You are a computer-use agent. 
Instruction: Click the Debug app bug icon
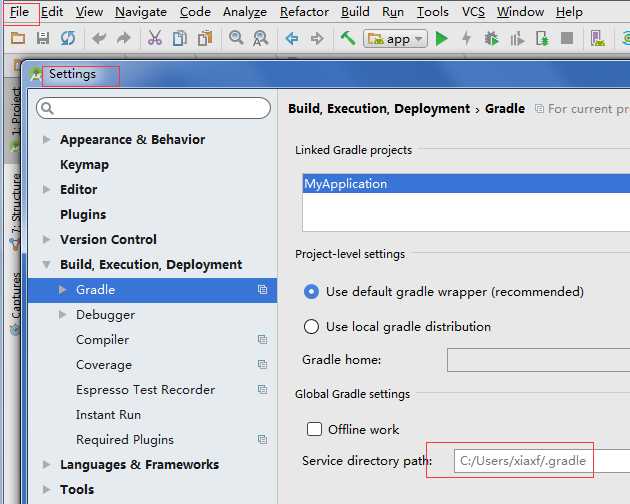point(491,39)
